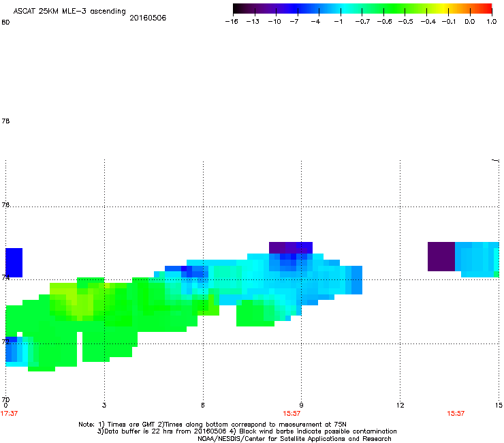Click the color bar label -1
504x443 pixels.
click(338, 22)
